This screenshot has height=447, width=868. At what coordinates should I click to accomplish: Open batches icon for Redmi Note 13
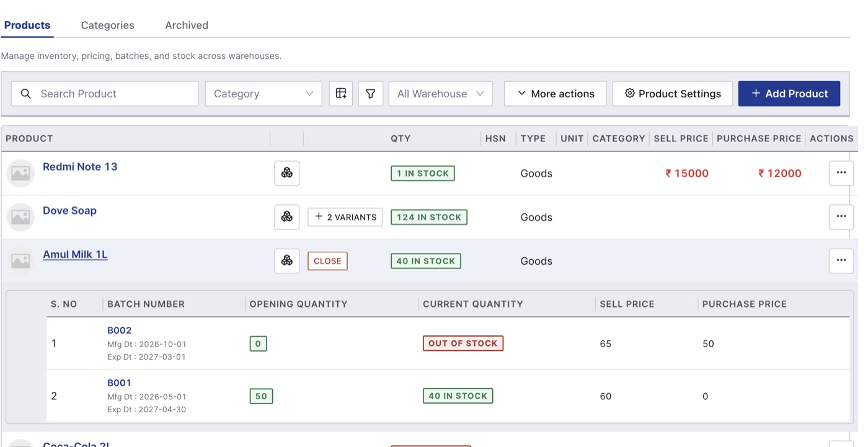287,173
